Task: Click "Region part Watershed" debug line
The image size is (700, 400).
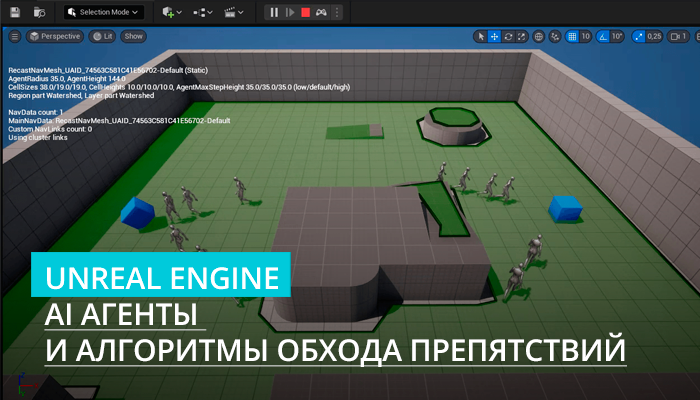Action: point(81,96)
